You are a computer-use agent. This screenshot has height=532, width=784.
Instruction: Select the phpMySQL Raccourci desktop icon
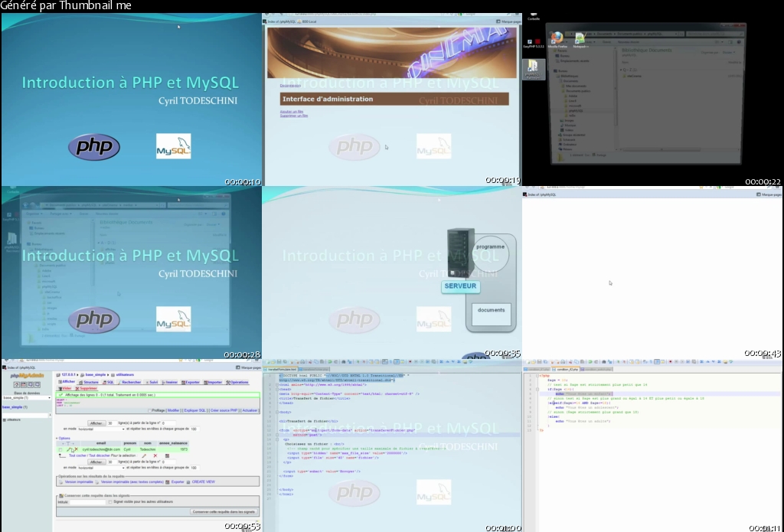point(533,69)
